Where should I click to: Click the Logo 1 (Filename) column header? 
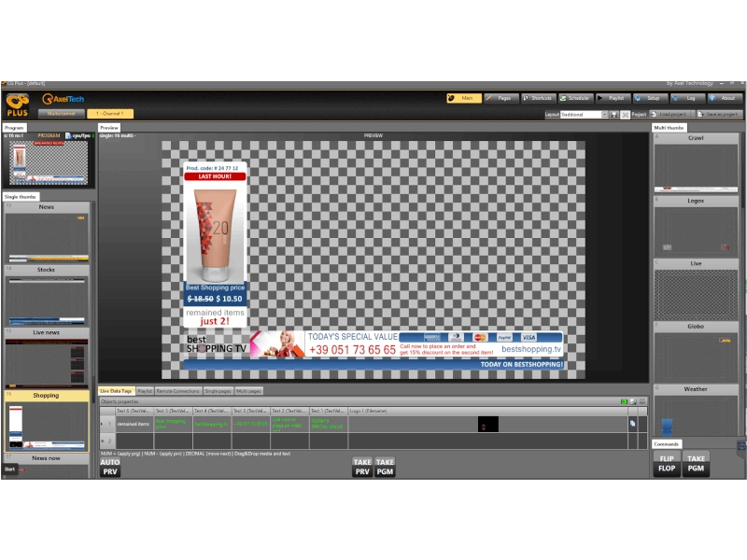pos(487,411)
